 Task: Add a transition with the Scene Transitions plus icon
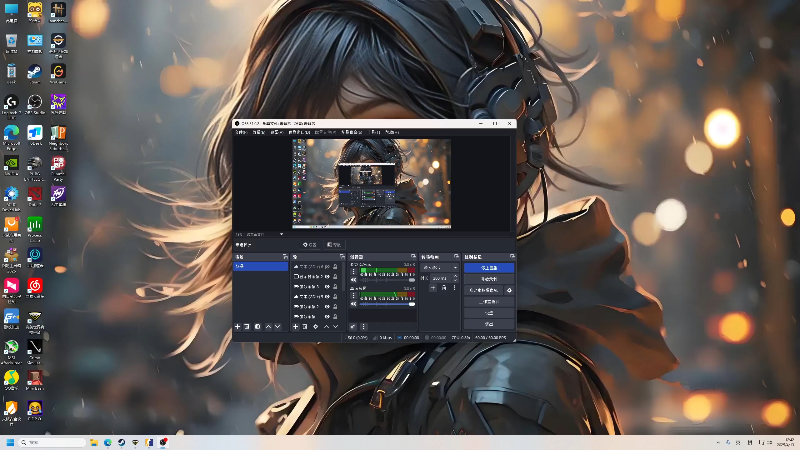point(433,288)
